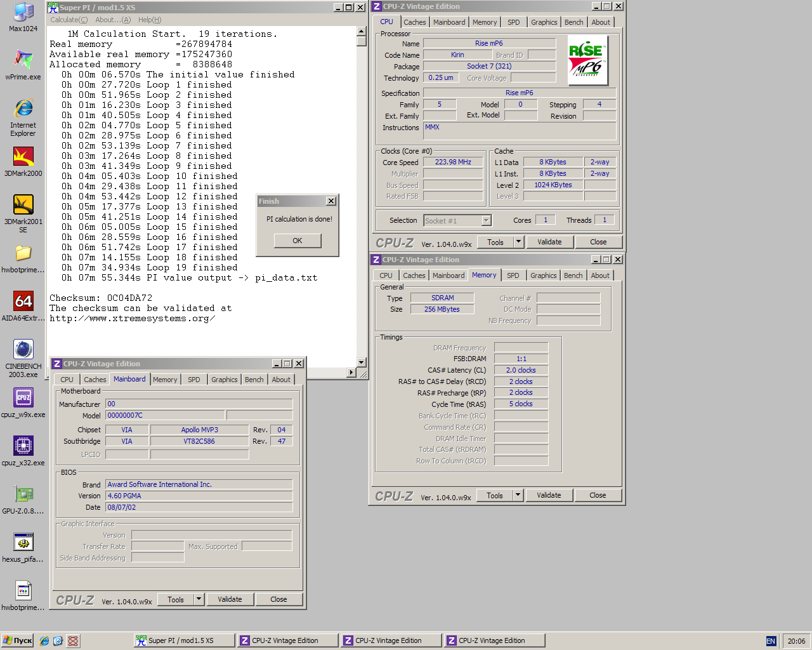
Task: Click the BIOS Version 4.60 PGMA field
Action: pyautogui.click(x=199, y=496)
